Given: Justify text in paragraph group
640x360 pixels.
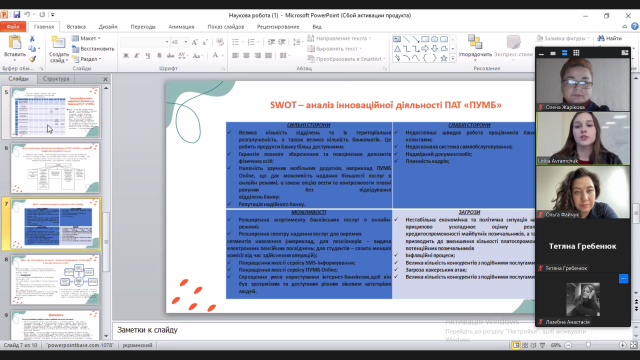Looking at the screenshot, I should (x=268, y=56).
